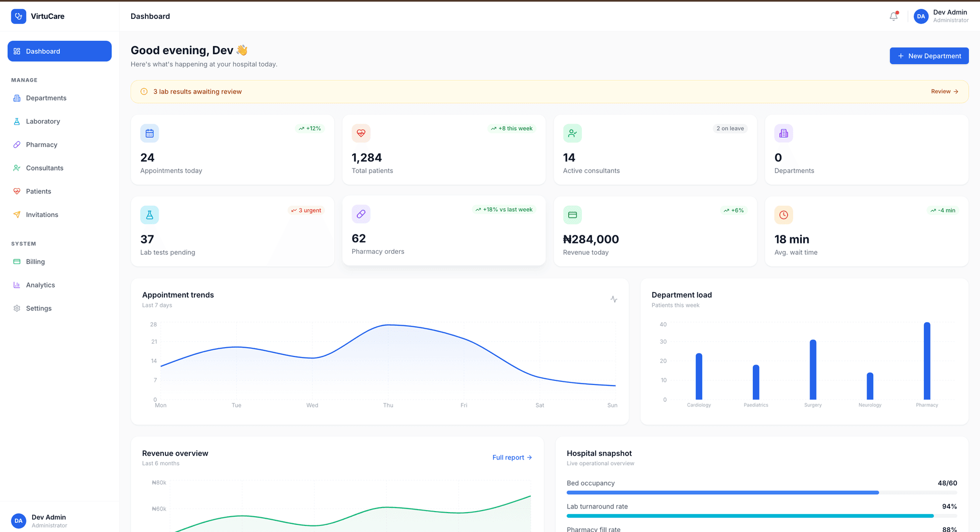Screen dimensions: 980x532
Task: Click the '3 urgent' badge
Action: (x=306, y=210)
